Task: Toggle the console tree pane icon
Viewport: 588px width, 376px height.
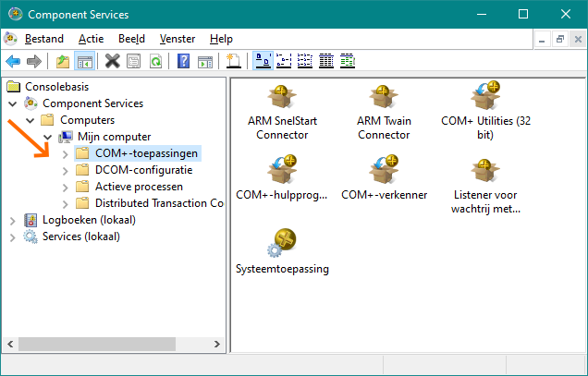Action: 85,61
